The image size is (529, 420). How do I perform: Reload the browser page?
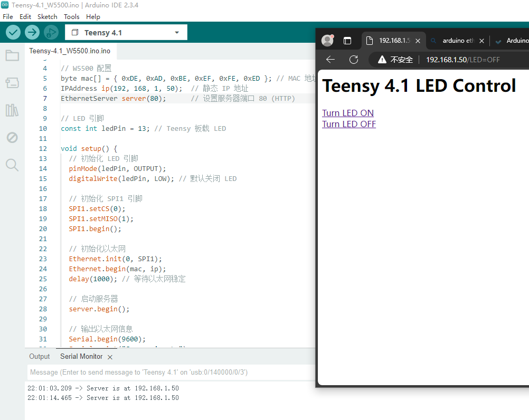tap(354, 60)
